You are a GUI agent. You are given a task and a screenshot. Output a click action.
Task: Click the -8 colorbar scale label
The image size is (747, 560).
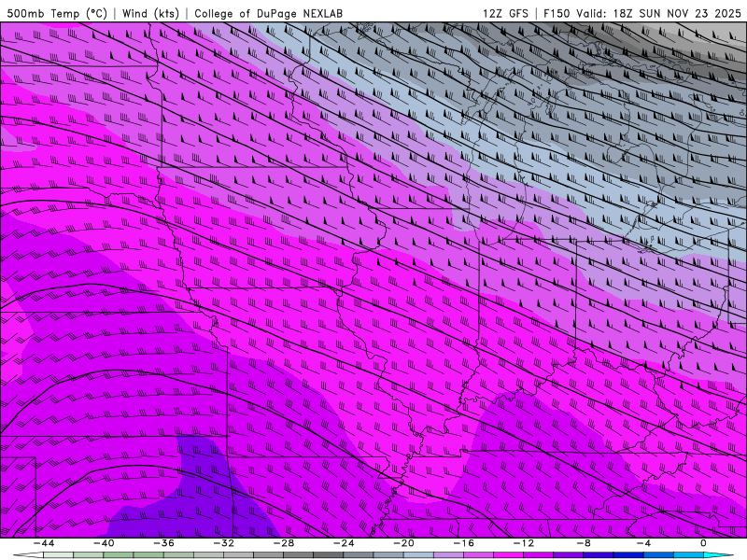584,543
